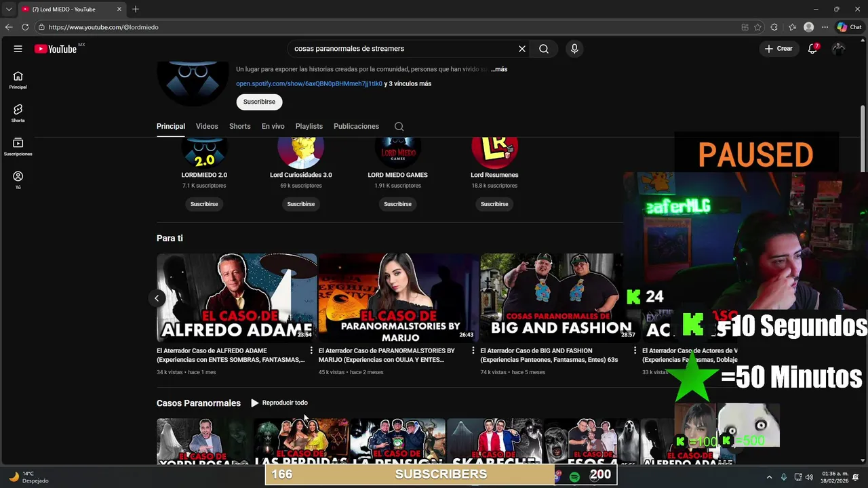Open the Lord Resumenes channel name
Image resolution: width=868 pixels, height=488 pixels.
(494, 175)
